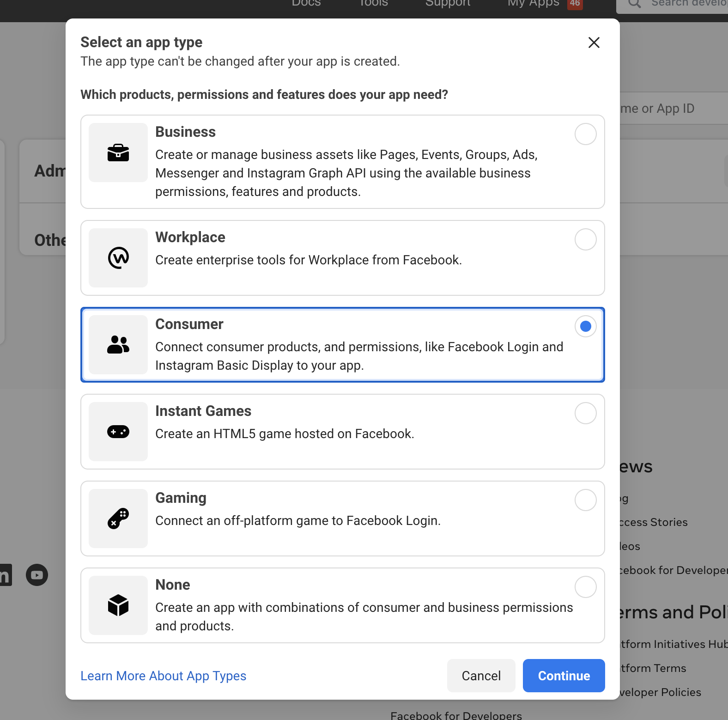Click the developer search field
Viewport: 728px width, 720px height.
pos(684,5)
